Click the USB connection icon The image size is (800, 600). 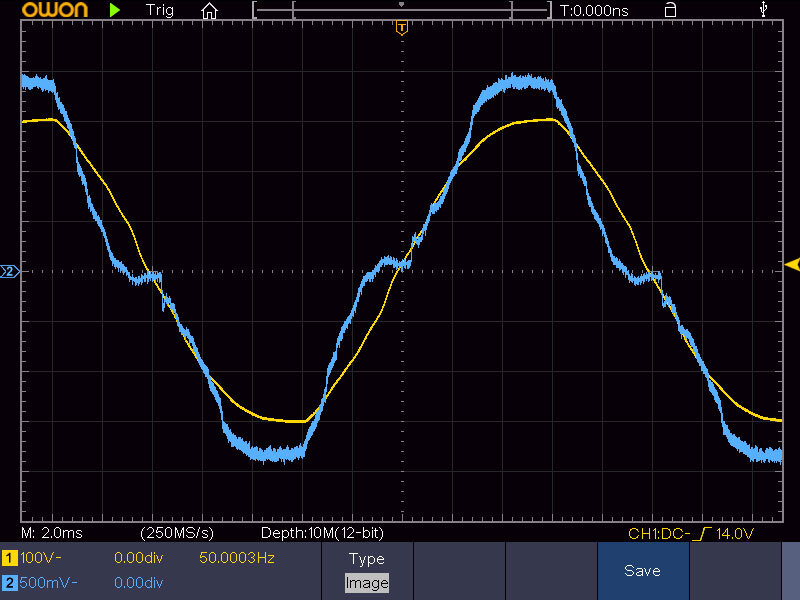tap(765, 10)
